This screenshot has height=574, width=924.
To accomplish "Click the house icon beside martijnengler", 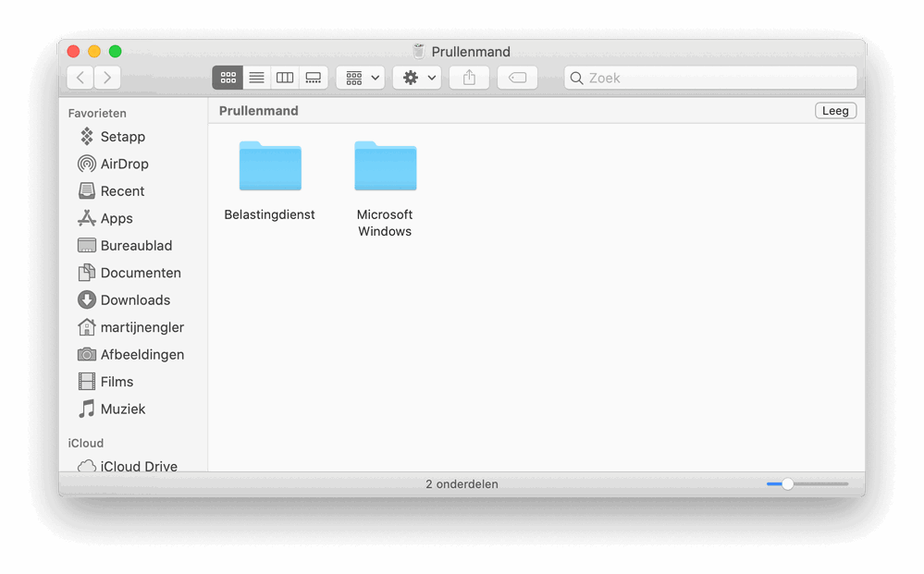I will [87, 326].
